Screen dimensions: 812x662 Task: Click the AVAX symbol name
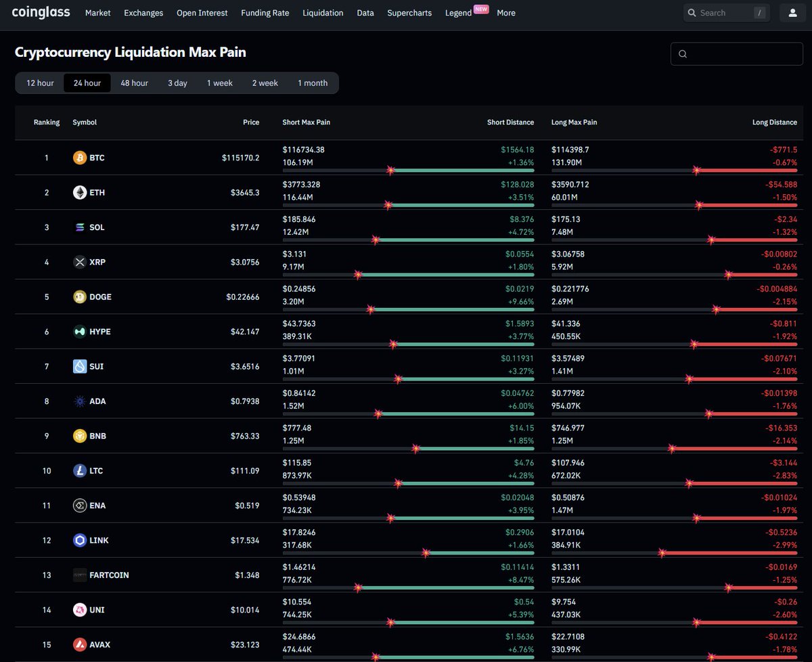[99, 644]
